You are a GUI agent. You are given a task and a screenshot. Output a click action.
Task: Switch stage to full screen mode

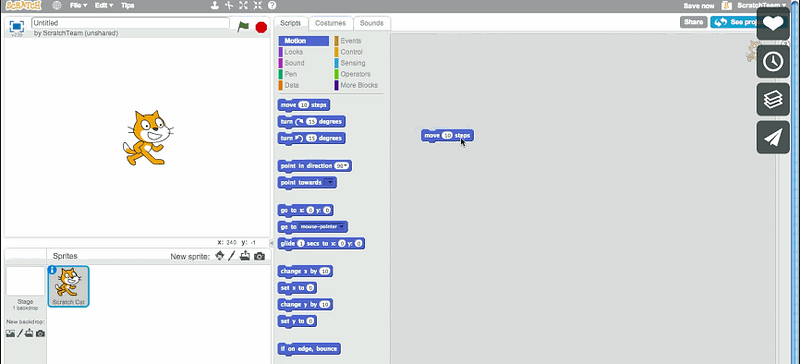[x=16, y=26]
